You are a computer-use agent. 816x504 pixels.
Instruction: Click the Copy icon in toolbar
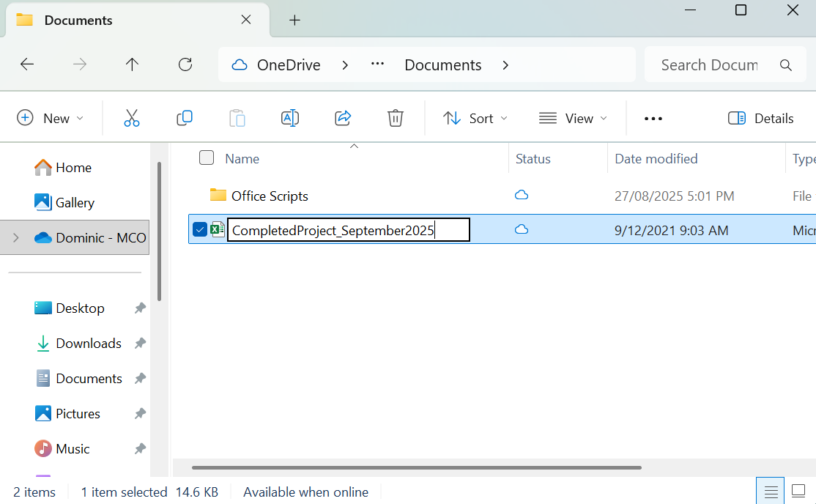point(185,118)
